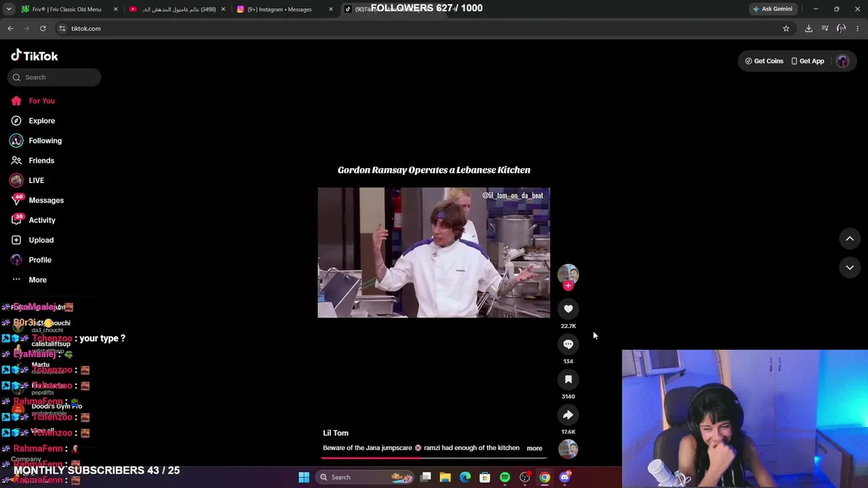Open the Chrome tab search dropdown

[9, 9]
